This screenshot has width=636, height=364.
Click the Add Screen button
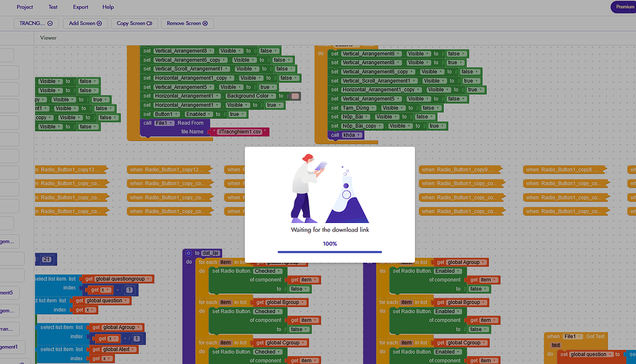click(x=85, y=24)
